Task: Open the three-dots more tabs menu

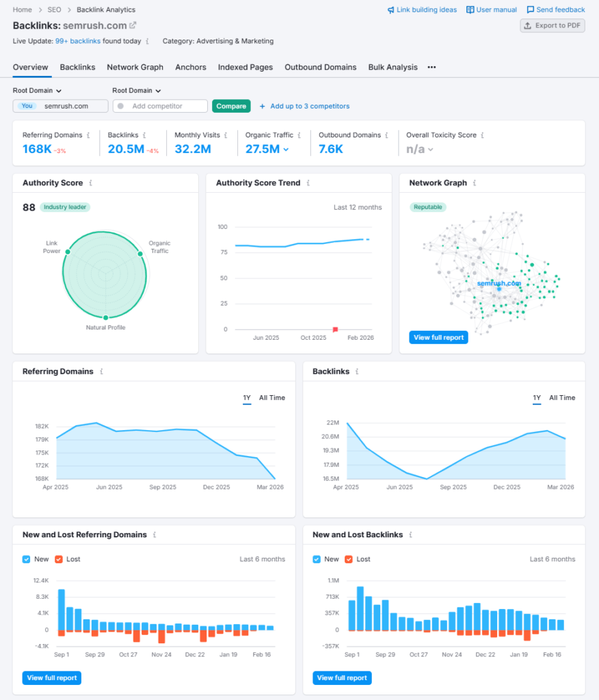Action: click(x=431, y=68)
